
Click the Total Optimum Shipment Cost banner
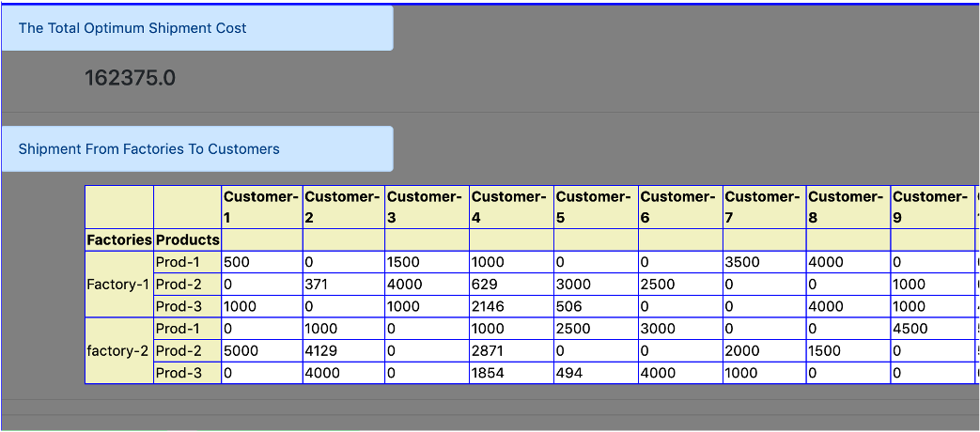pos(196,28)
